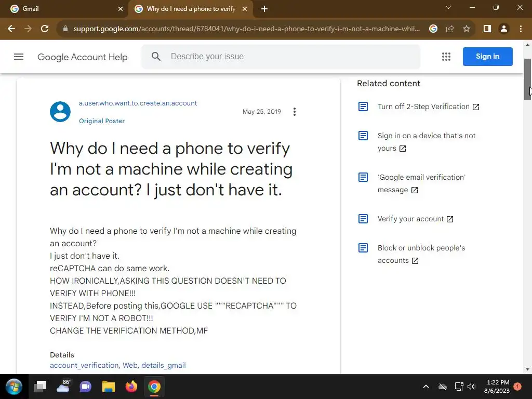Click the scrollbar up arrow

[528, 45]
